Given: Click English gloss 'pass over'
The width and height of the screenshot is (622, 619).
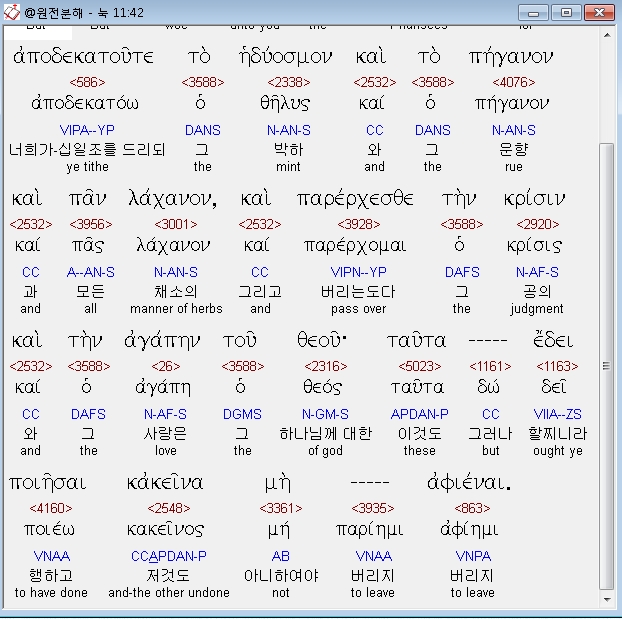Looking at the screenshot, I should 358,309.
